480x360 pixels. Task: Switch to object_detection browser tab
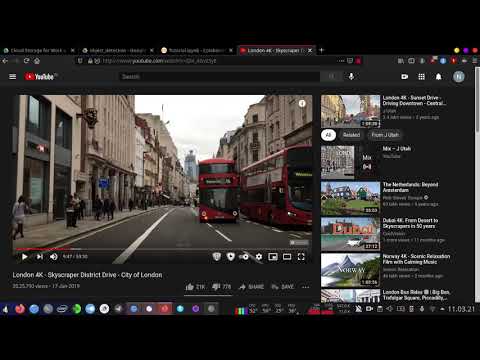(x=118, y=50)
